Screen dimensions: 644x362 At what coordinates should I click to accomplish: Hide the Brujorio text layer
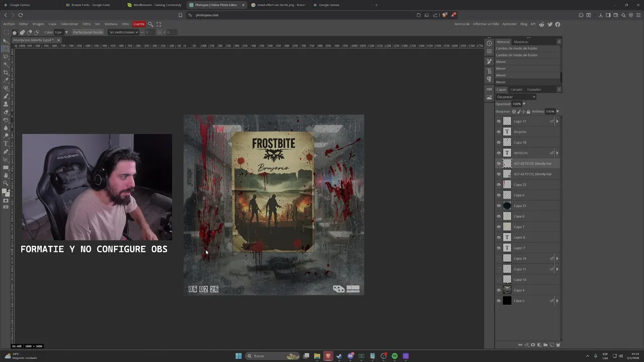tap(499, 132)
